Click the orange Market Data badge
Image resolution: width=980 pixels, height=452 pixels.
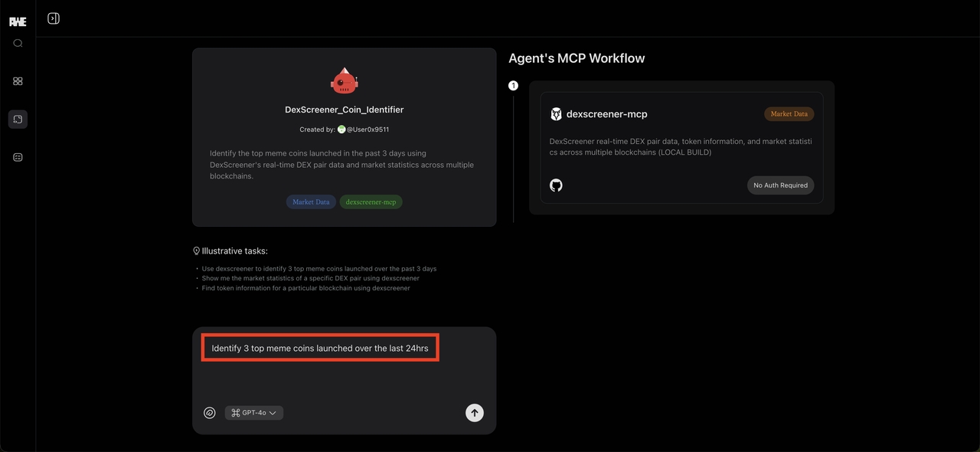(789, 114)
